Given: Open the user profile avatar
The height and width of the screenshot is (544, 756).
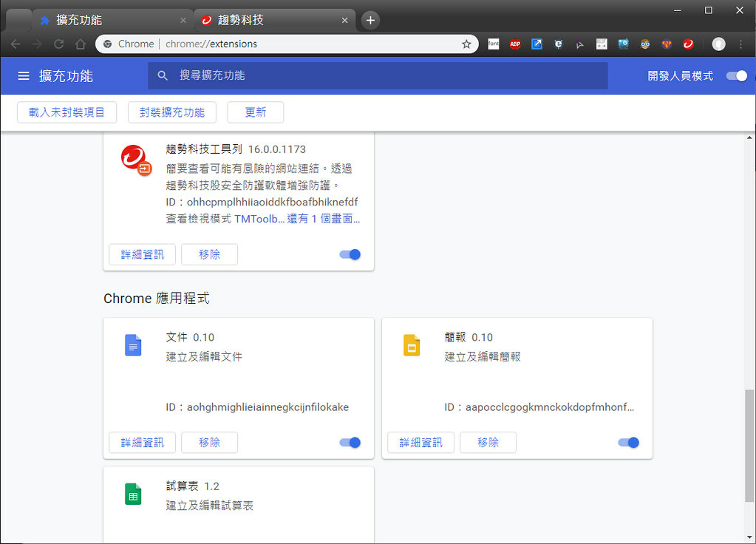Looking at the screenshot, I should (x=718, y=44).
